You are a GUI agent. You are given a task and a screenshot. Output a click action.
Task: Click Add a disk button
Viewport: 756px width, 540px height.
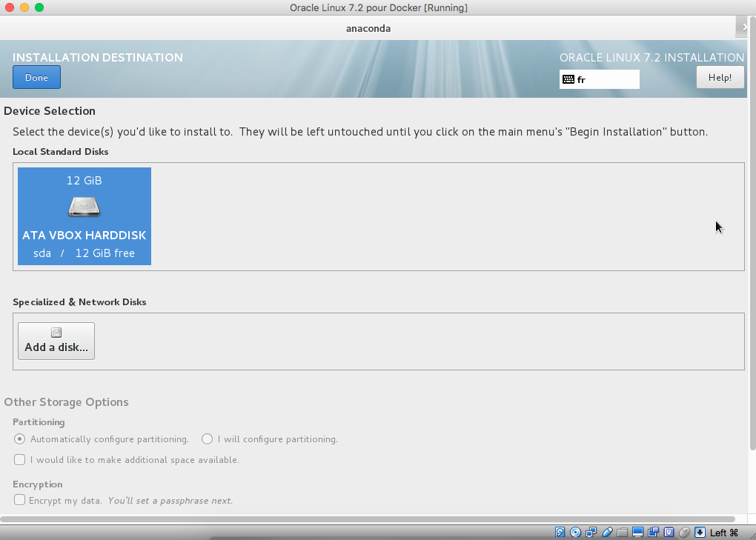point(56,341)
